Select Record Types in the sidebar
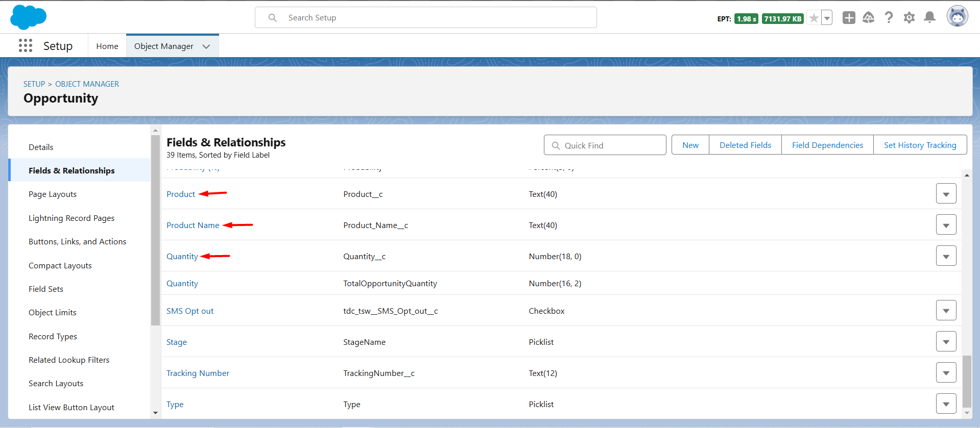The width and height of the screenshot is (980, 428). [53, 337]
